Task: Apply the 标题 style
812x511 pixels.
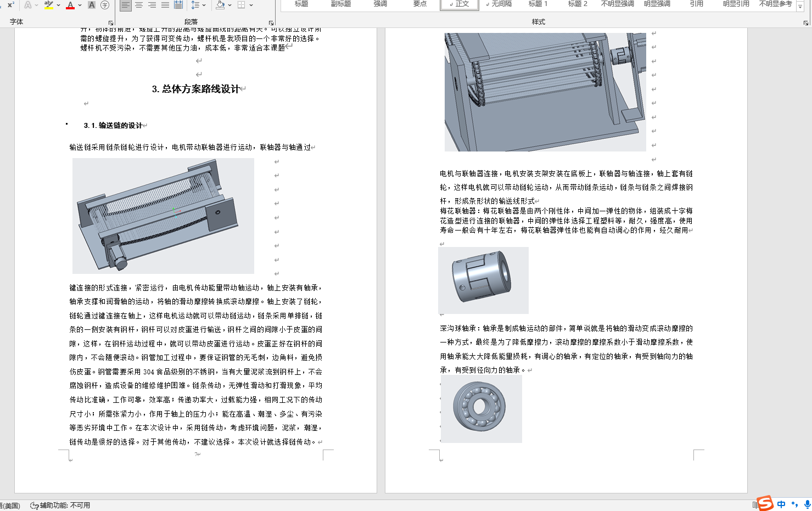Action: (301, 4)
